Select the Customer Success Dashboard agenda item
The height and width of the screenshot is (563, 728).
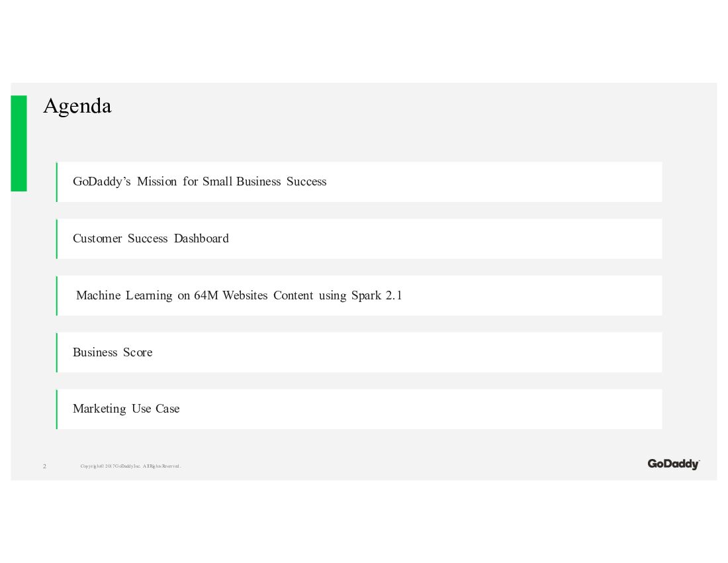151,238
